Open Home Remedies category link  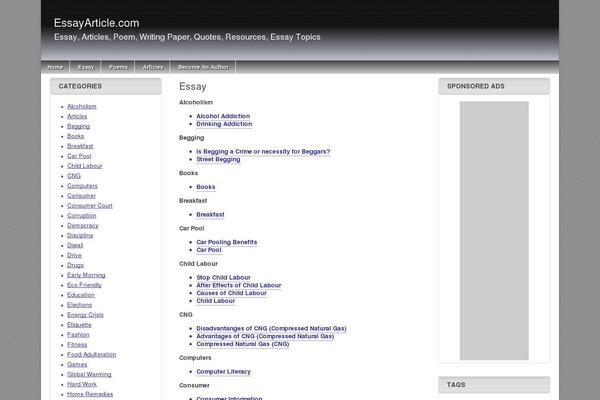click(90, 395)
